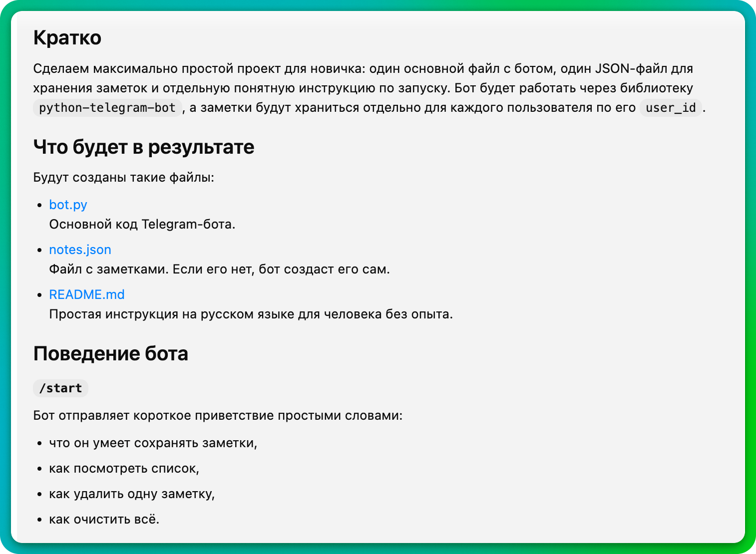This screenshot has width=756, height=554.
Task: Open the README.md file link
Action: pyautogui.click(x=86, y=294)
